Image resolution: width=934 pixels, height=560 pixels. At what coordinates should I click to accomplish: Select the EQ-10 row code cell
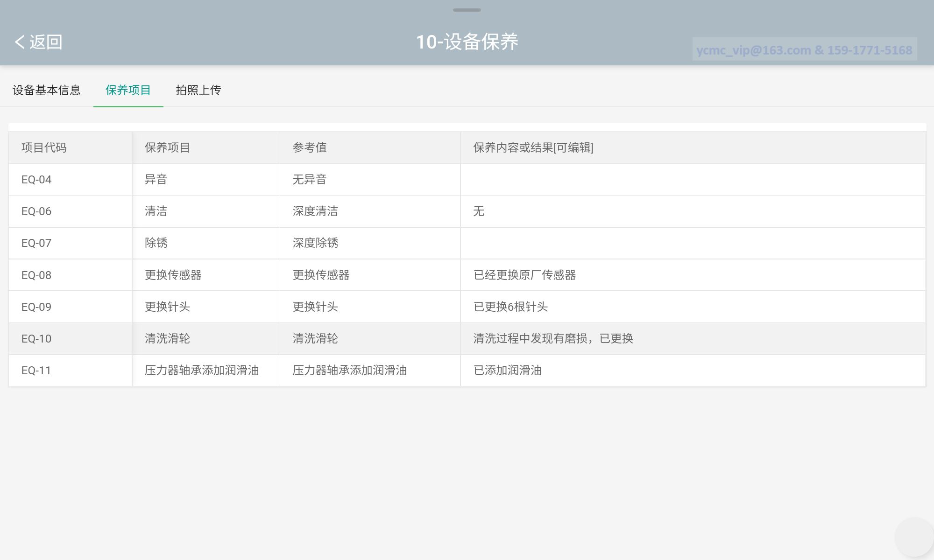tap(36, 339)
